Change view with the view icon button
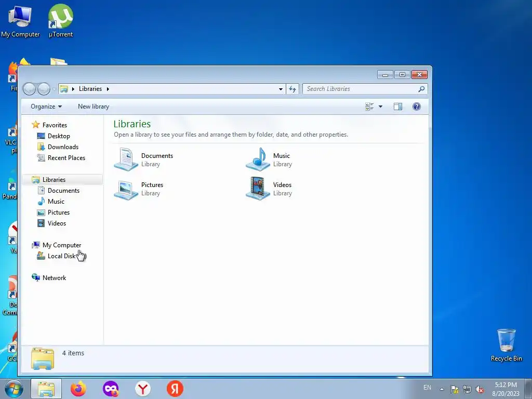532x399 pixels. pos(369,107)
